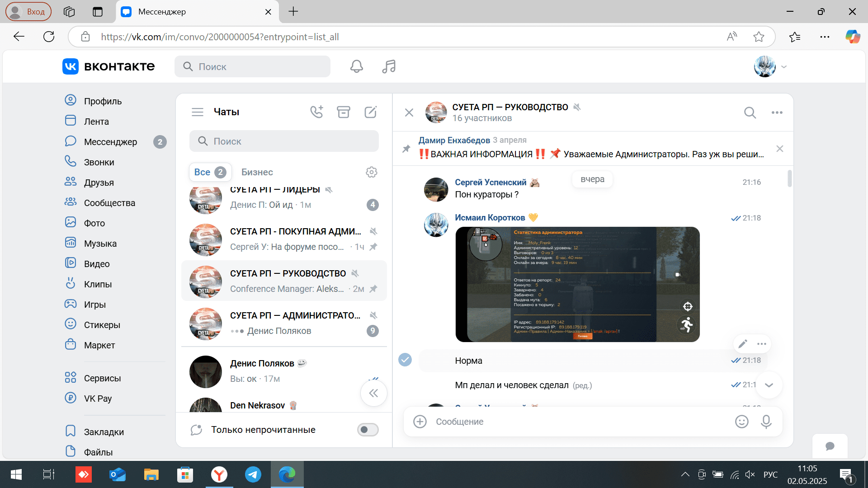868x488 pixels.
Task: Open VK logo home link
Action: coord(108,66)
